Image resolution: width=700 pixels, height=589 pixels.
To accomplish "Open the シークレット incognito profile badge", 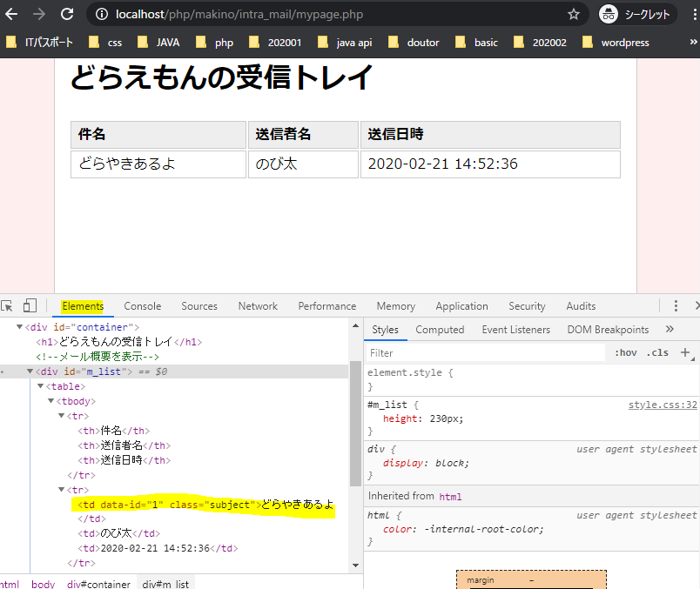I will tap(637, 14).
